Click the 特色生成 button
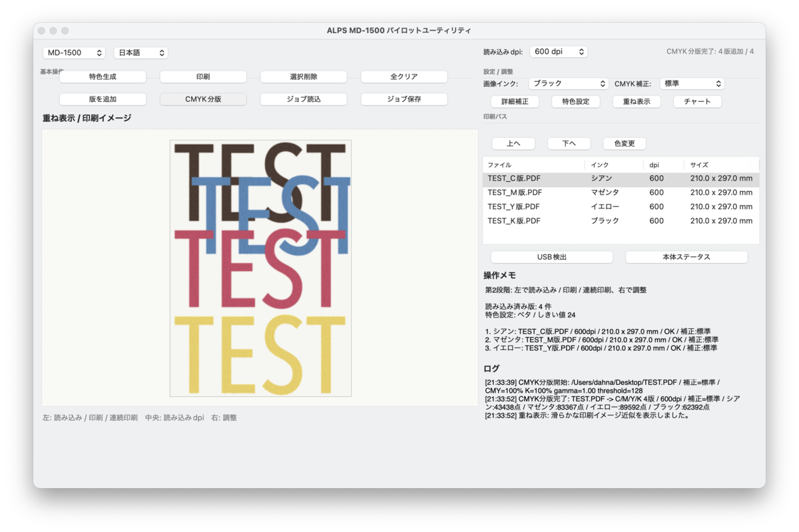The height and width of the screenshot is (532, 799). tap(103, 77)
